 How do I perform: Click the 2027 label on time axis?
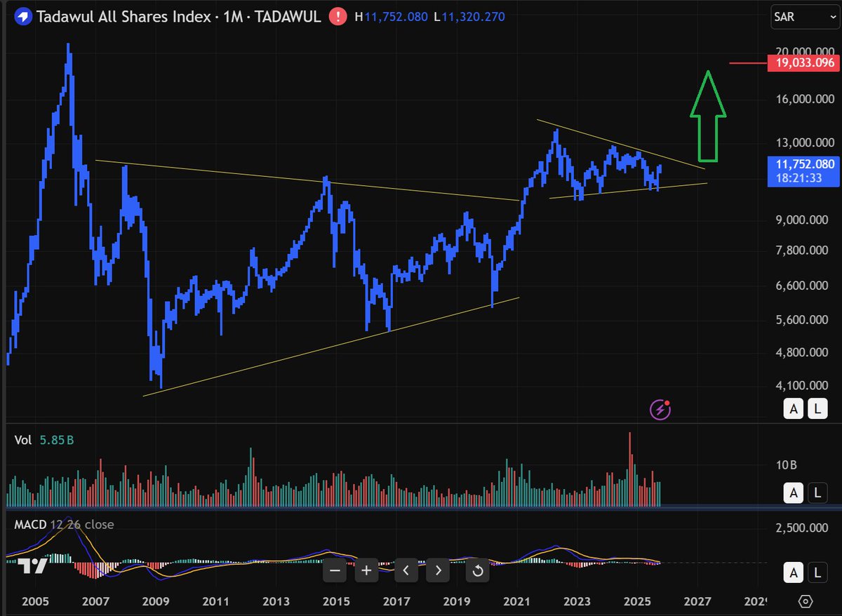699,601
